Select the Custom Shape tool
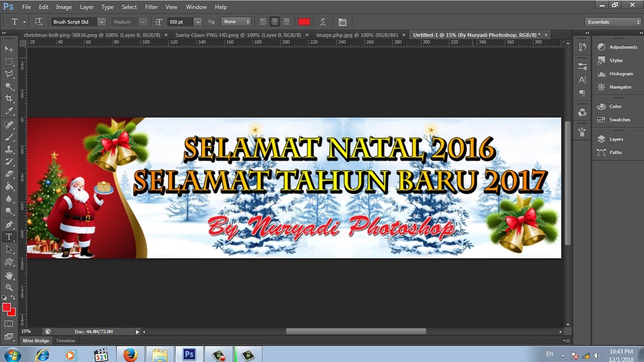644x362 pixels. tap(9, 262)
